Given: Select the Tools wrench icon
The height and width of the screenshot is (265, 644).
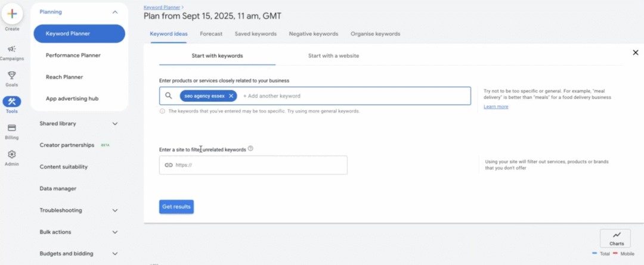Looking at the screenshot, I should point(12,102).
